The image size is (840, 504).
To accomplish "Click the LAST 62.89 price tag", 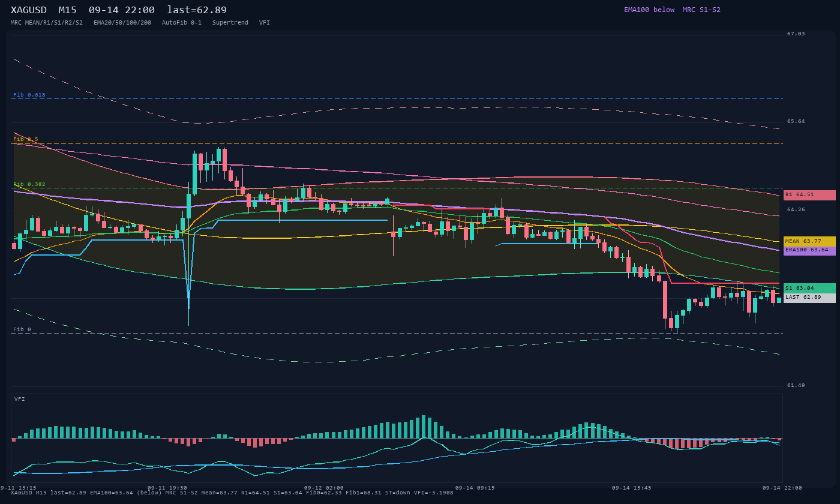I will point(809,298).
